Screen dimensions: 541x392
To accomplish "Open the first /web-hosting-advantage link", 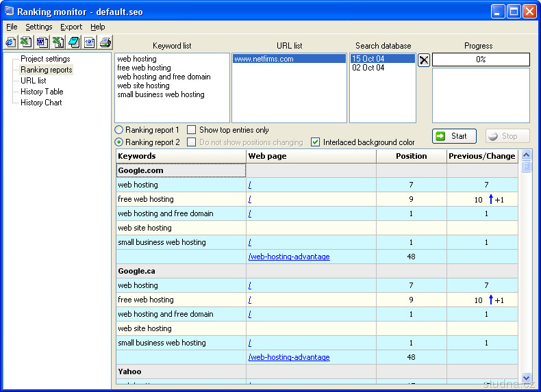I will 288,257.
